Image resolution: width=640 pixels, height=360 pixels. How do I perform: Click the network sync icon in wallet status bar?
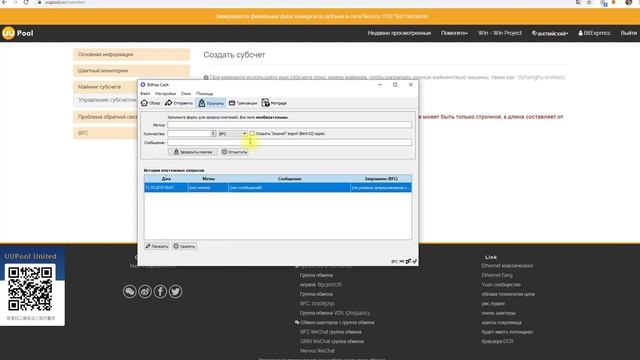click(x=408, y=261)
